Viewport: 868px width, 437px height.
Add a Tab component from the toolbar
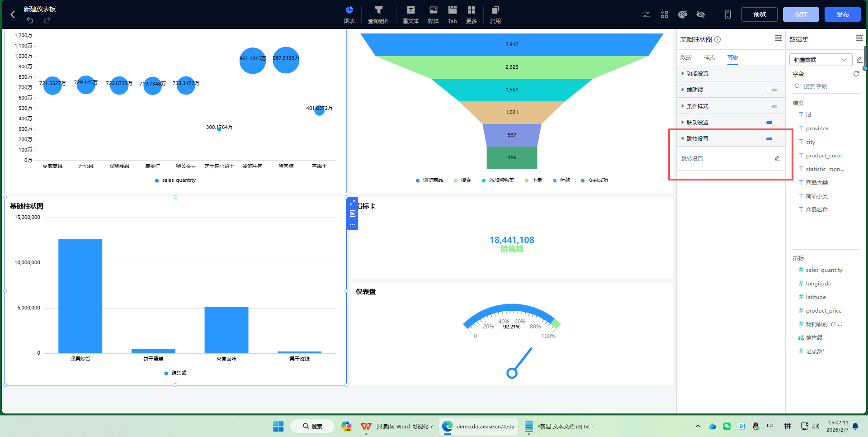pos(453,14)
